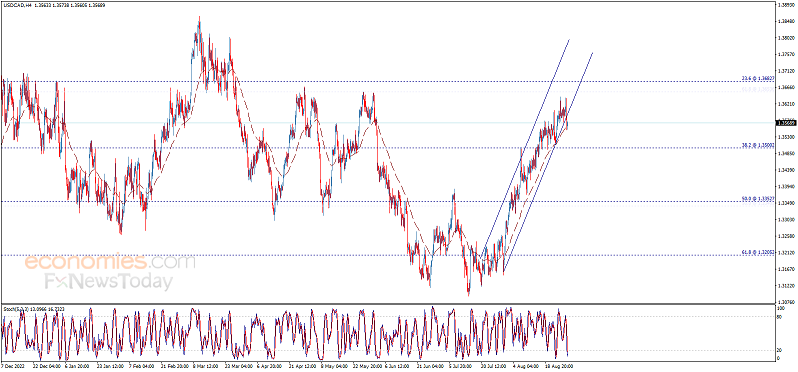The image size is (798, 372).
Task: Click the 1.37120 price axis value
Action: 786,71
